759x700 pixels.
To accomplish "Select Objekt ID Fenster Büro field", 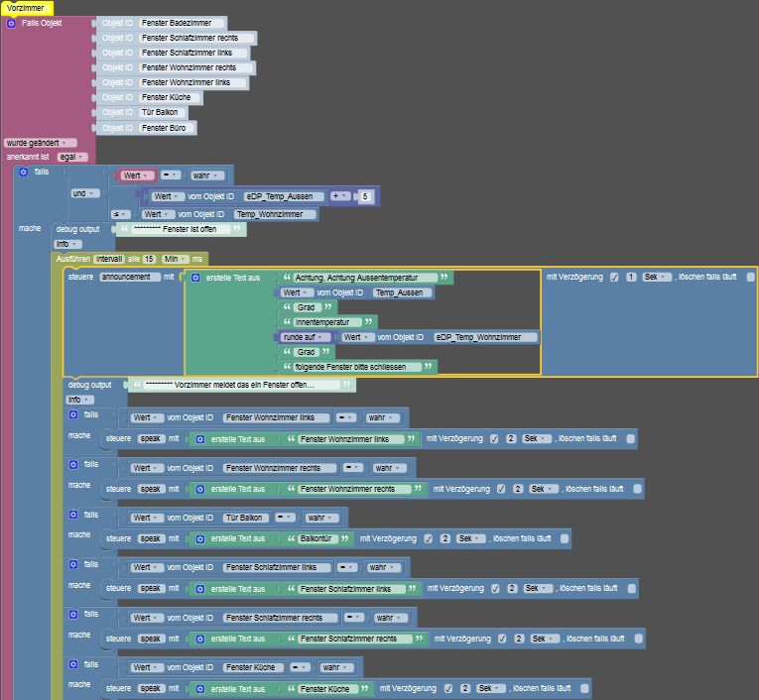I will 167,128.
